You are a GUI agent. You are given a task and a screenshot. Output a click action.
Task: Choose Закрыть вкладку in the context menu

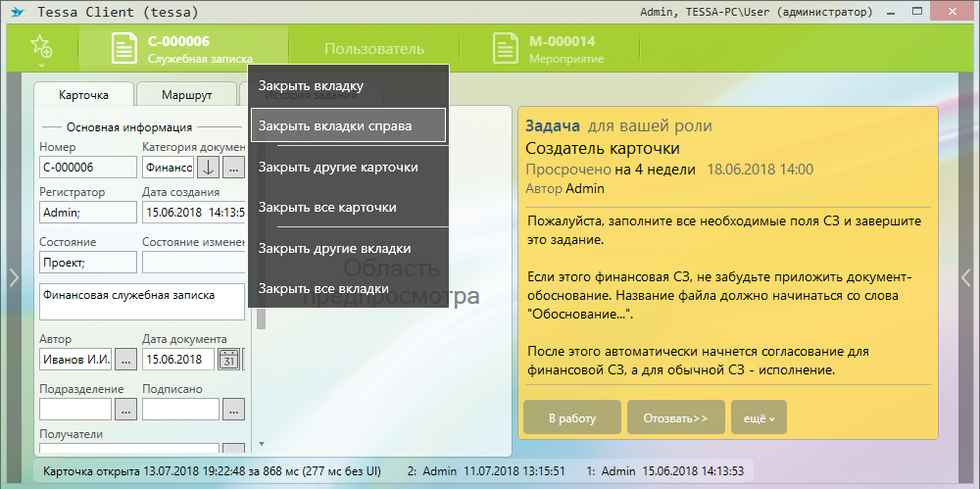(x=349, y=85)
